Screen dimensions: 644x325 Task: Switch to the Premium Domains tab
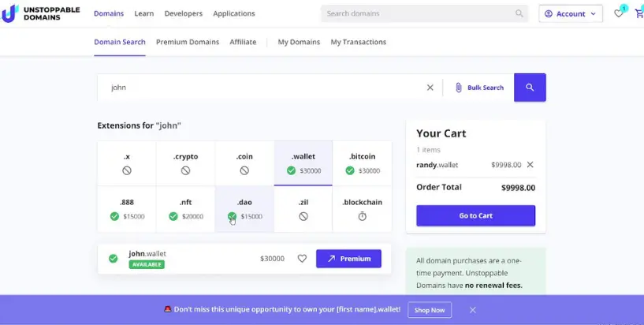[x=188, y=42]
